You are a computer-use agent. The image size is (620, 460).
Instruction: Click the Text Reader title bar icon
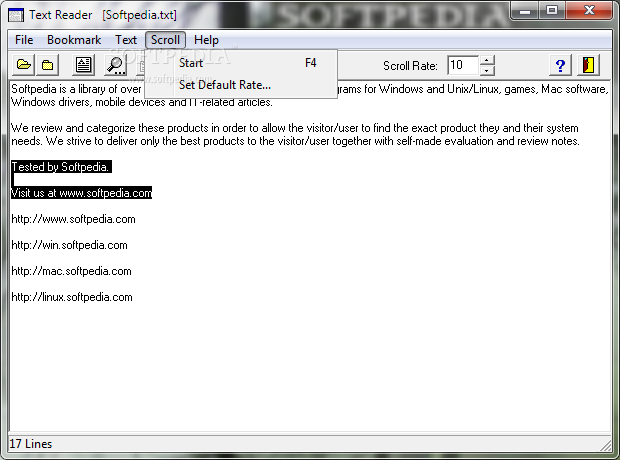pos(16,15)
